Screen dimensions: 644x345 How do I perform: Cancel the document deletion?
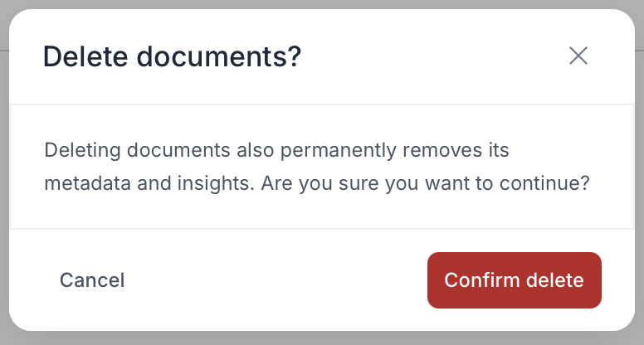[92, 280]
